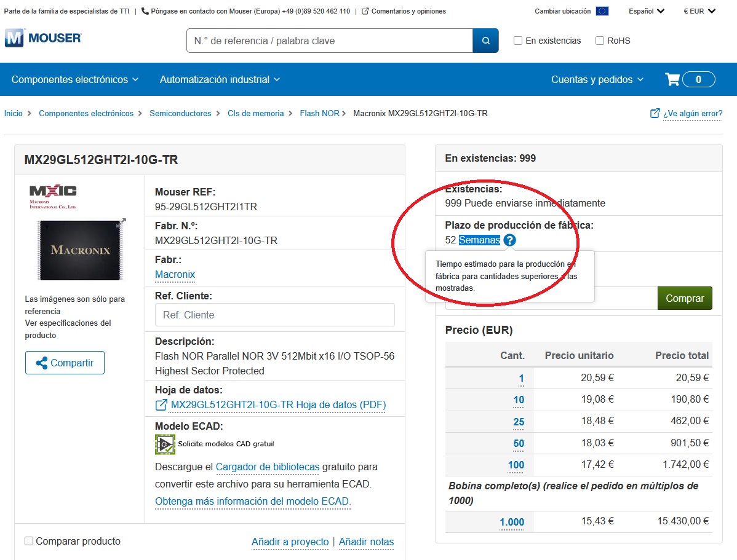Open the MX29GL512GHT2I-10G-TR datasheet PDF link

[x=278, y=405]
